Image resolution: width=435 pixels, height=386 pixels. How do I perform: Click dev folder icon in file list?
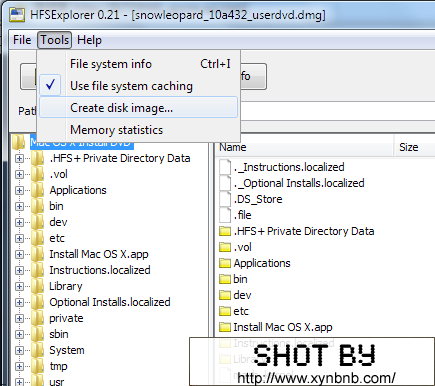pos(225,295)
